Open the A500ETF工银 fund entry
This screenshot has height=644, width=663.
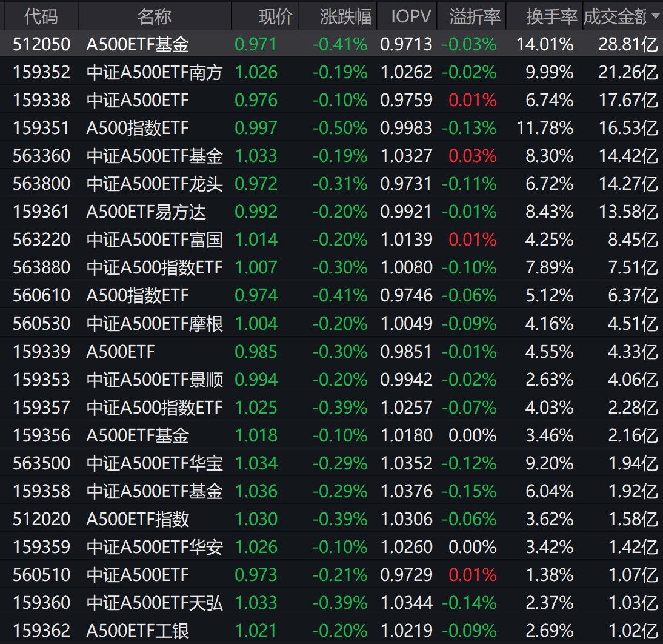(138, 631)
